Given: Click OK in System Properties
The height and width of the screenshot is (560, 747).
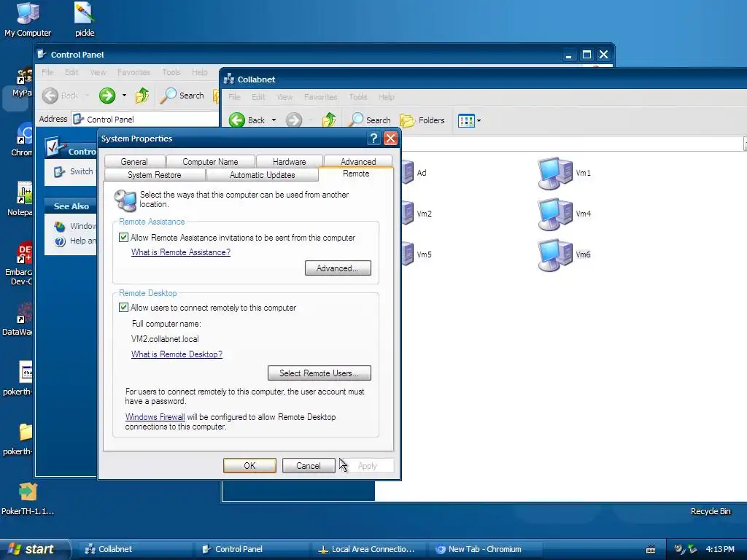Looking at the screenshot, I should tap(249, 466).
